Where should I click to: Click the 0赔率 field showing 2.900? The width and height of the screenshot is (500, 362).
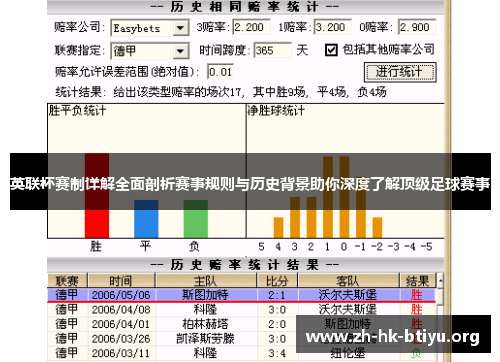click(x=417, y=27)
